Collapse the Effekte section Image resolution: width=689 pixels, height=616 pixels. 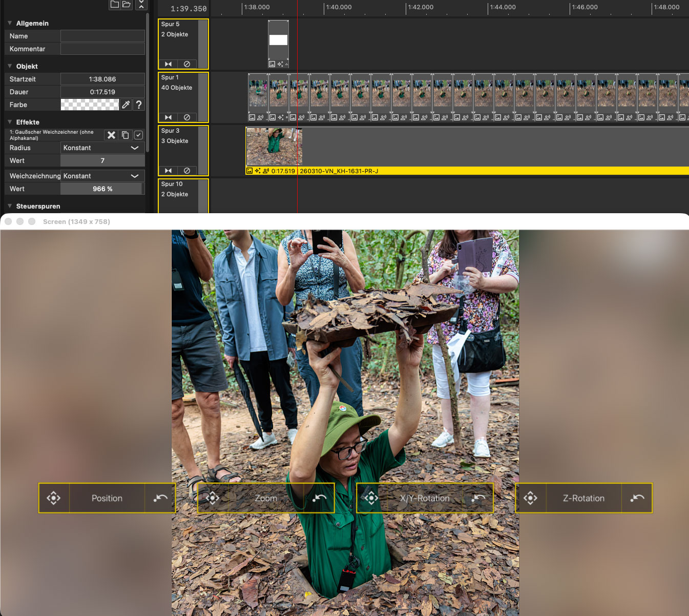point(10,122)
